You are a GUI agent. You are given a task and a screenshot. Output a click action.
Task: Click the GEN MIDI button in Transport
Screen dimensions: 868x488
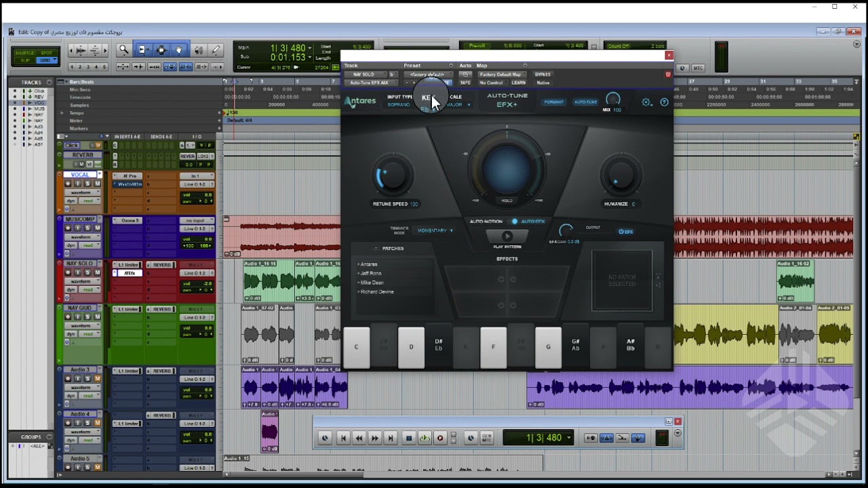[487, 438]
